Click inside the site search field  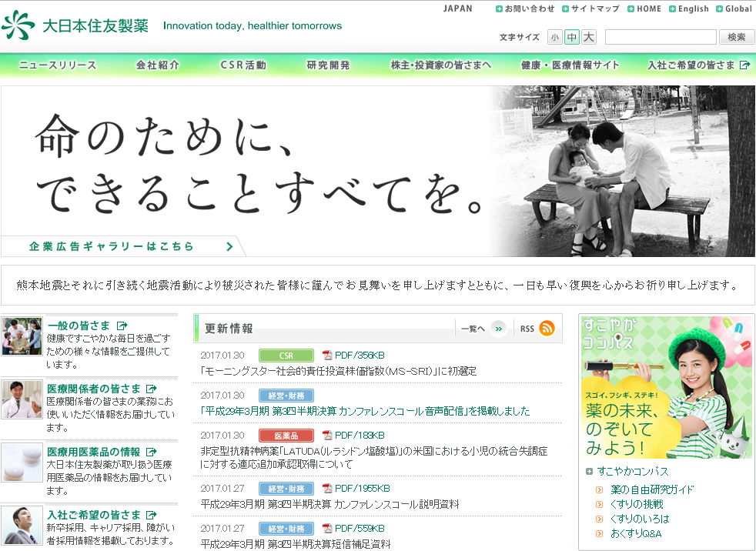[661, 37]
